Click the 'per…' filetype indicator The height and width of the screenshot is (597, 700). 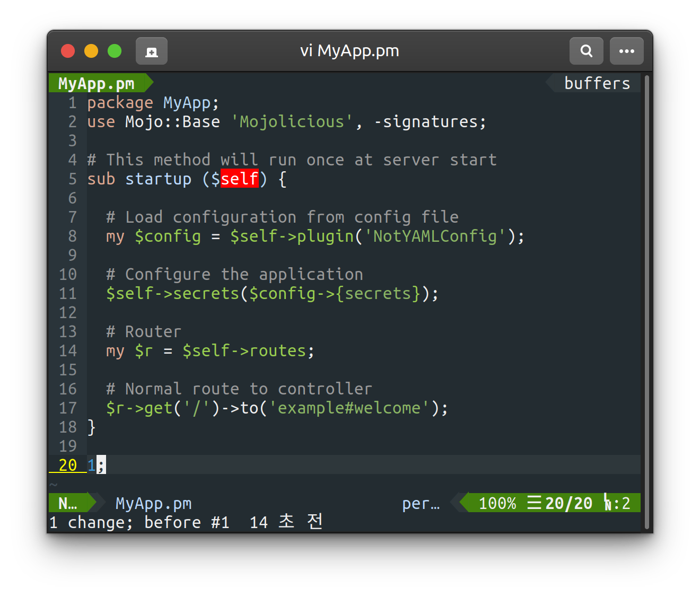[421, 503]
